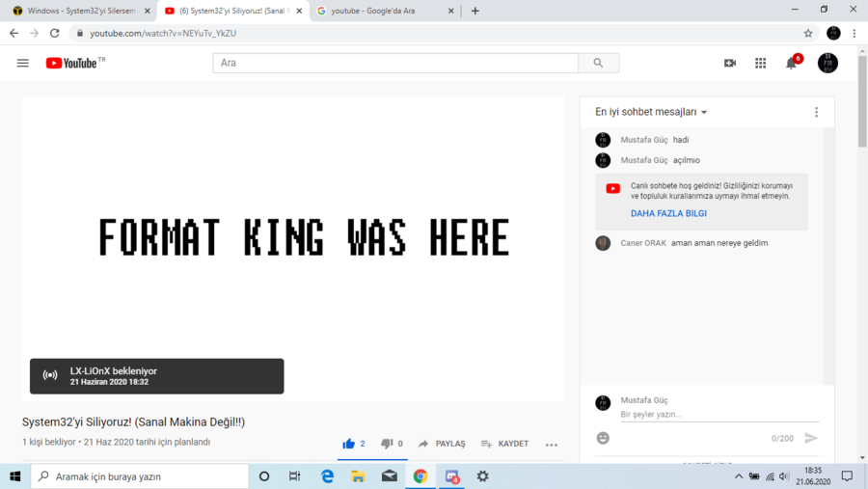View the site lock information icon
The width and height of the screenshot is (868, 489).
coord(80,33)
